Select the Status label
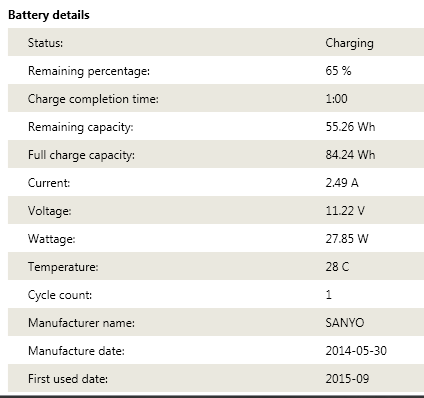424x398 pixels. [45, 43]
